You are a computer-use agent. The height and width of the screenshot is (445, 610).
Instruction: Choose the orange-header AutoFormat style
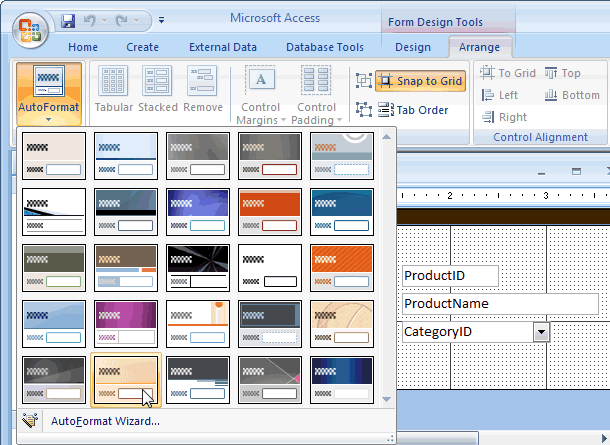pyautogui.click(x=270, y=212)
